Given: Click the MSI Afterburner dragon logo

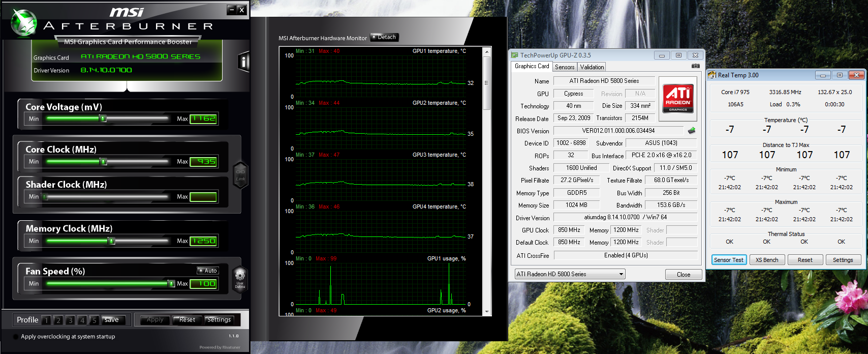Looking at the screenshot, I should [x=23, y=23].
